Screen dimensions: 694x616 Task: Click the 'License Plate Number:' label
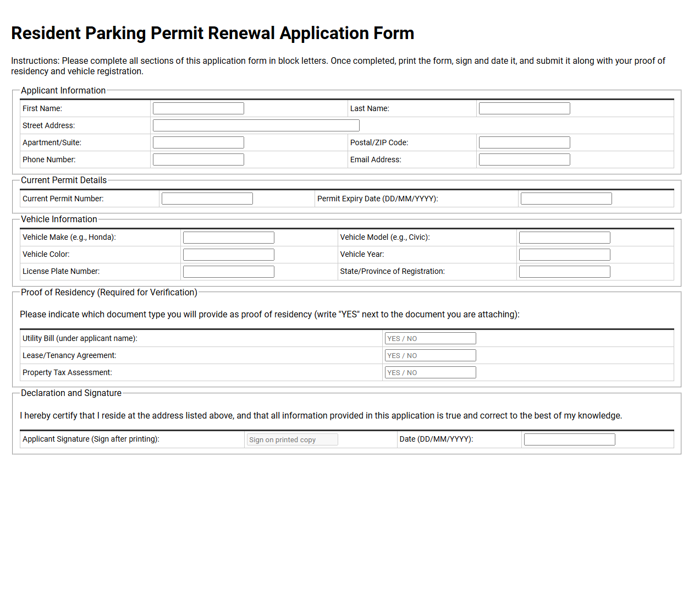pyautogui.click(x=61, y=271)
